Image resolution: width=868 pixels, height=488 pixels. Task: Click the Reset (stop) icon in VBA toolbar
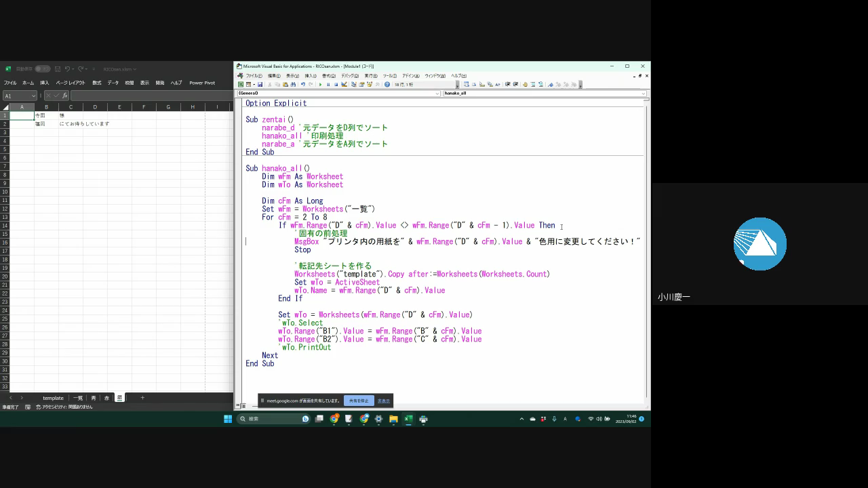click(336, 85)
